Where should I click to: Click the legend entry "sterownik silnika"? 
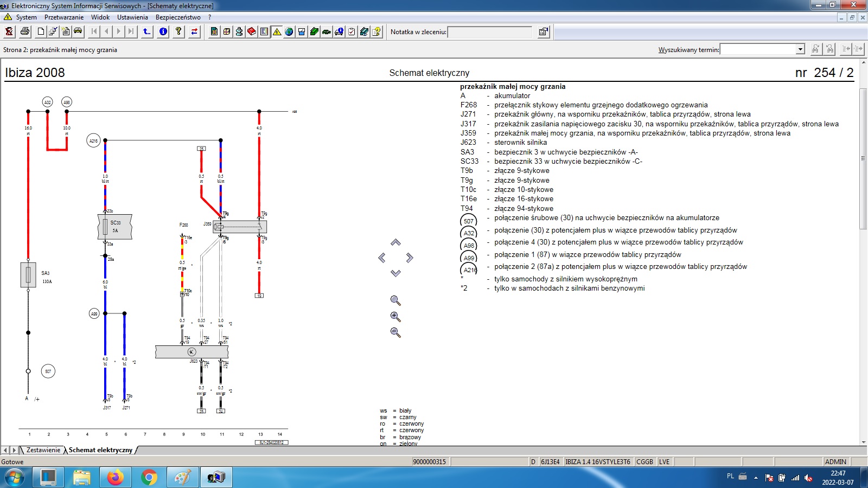point(520,143)
